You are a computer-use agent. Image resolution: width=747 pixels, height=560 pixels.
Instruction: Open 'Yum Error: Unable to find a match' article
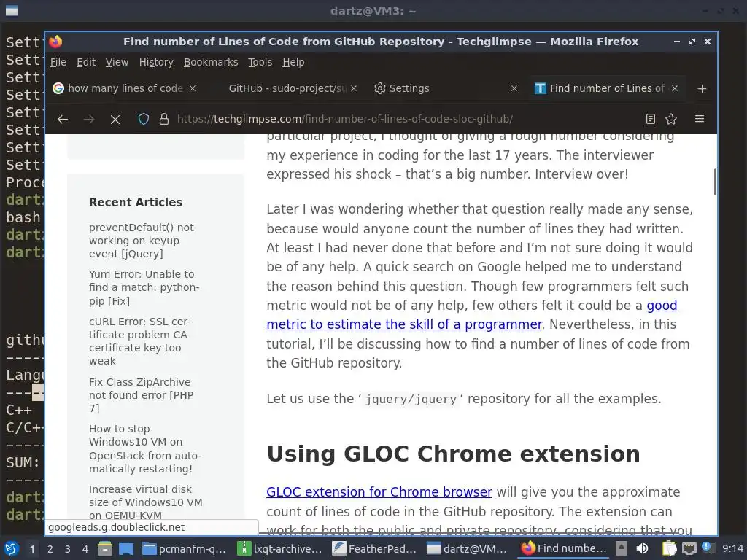[x=144, y=287]
